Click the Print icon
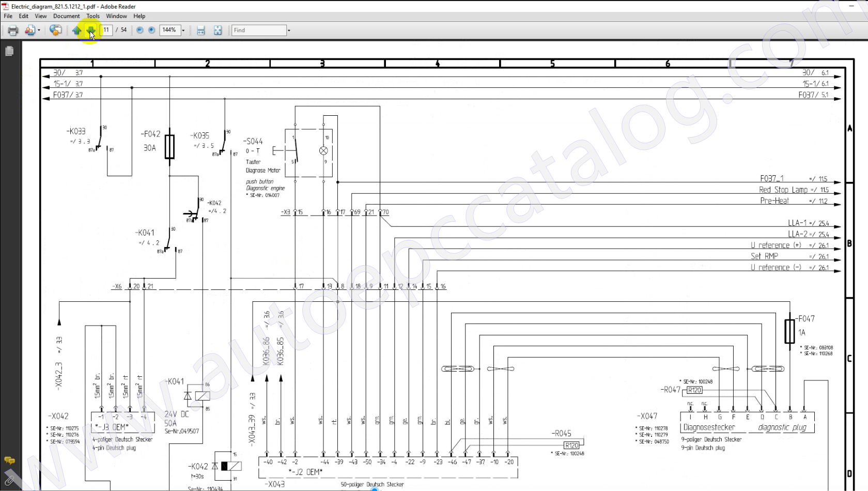 pos(12,30)
